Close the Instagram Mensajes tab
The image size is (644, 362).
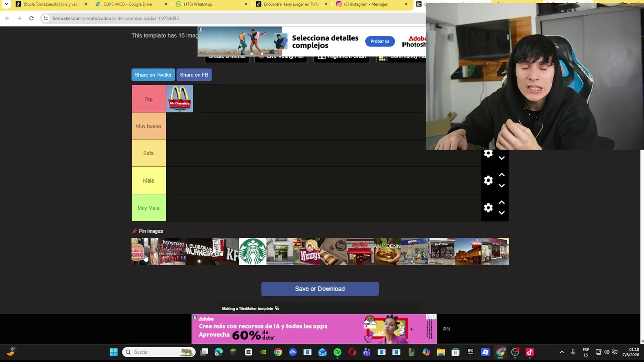click(x=406, y=4)
